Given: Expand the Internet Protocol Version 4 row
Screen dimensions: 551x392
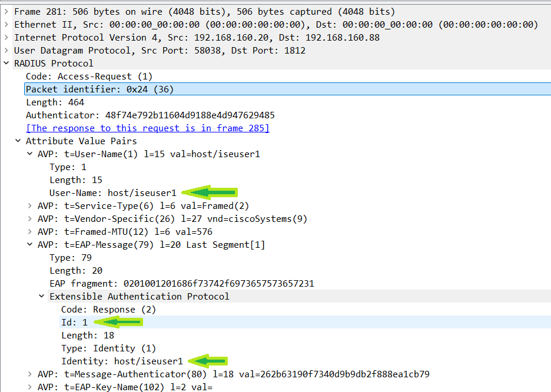Looking at the screenshot, I should click(x=6, y=38).
